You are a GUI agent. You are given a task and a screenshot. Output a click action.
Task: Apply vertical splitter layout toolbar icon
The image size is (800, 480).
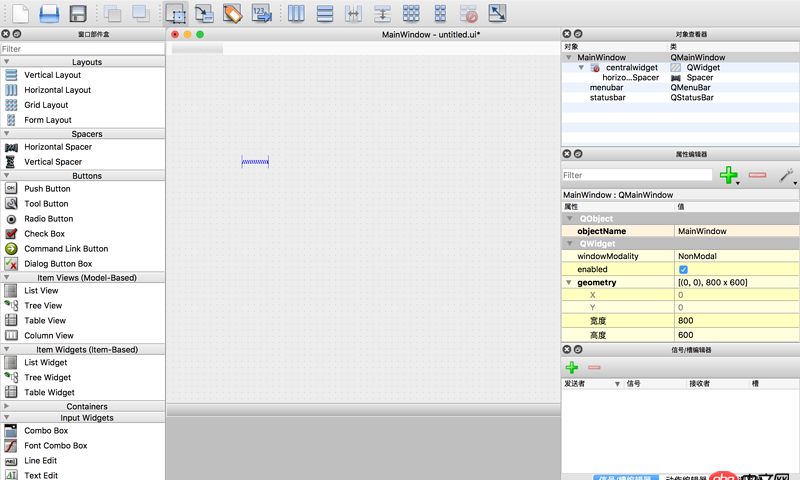pyautogui.click(x=382, y=13)
